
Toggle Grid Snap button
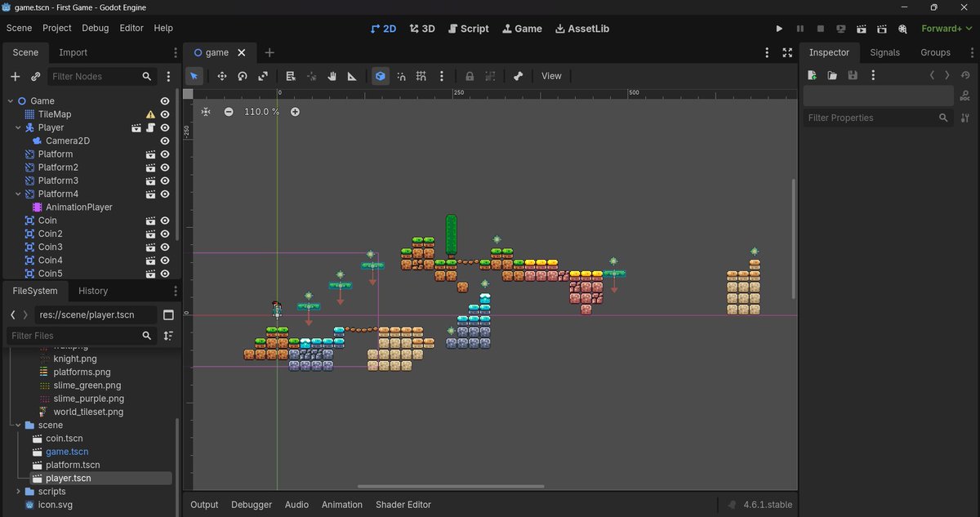pyautogui.click(x=421, y=76)
